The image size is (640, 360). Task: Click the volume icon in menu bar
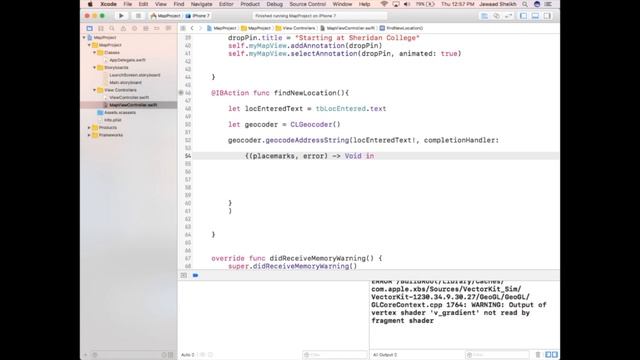tap(407, 4)
